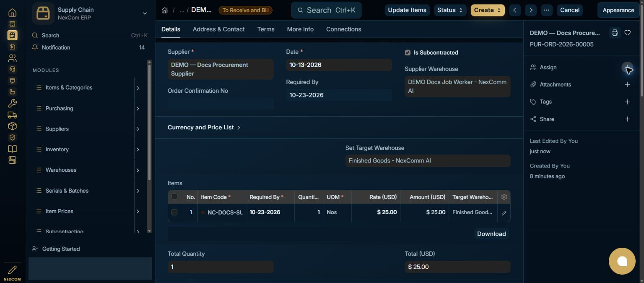Expand the Supply Chain workspace switcher
This screenshot has width=644, height=283.
pos(145,13)
